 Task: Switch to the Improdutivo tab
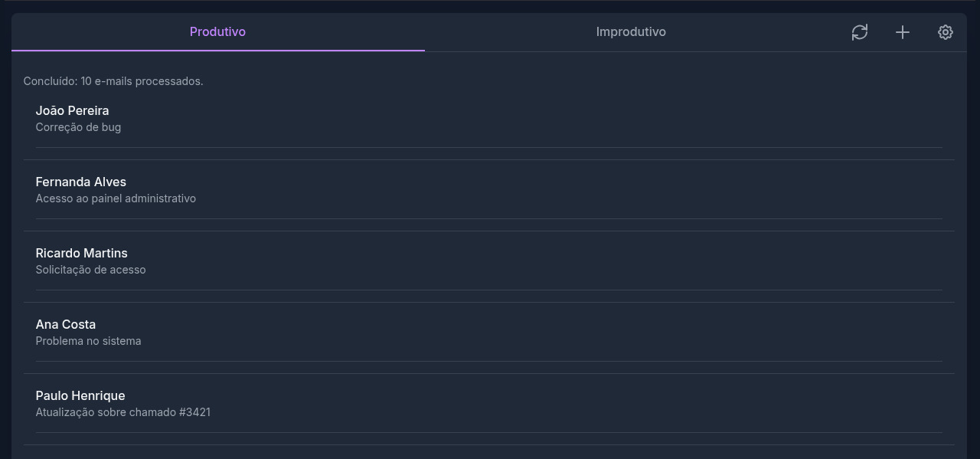[x=631, y=32]
